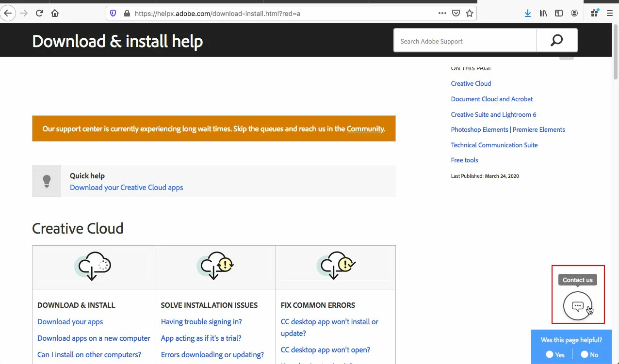Open the Community link in banner
The width and height of the screenshot is (619, 364).
[365, 128]
